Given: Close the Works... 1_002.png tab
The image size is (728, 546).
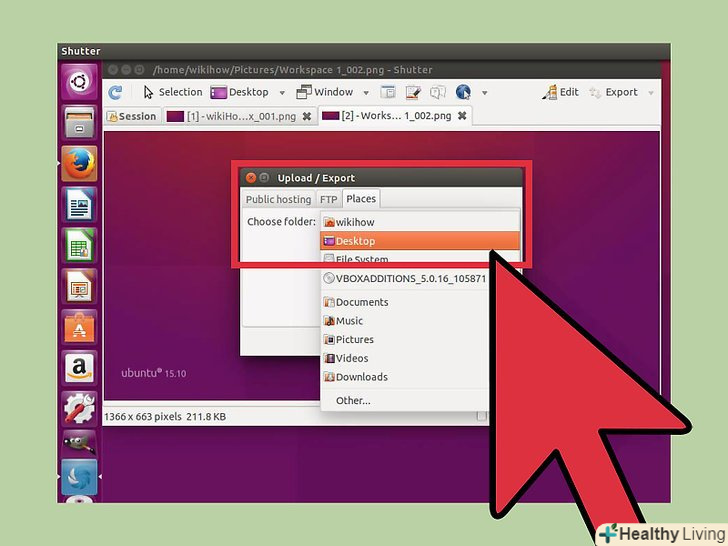Looking at the screenshot, I should click(462, 116).
